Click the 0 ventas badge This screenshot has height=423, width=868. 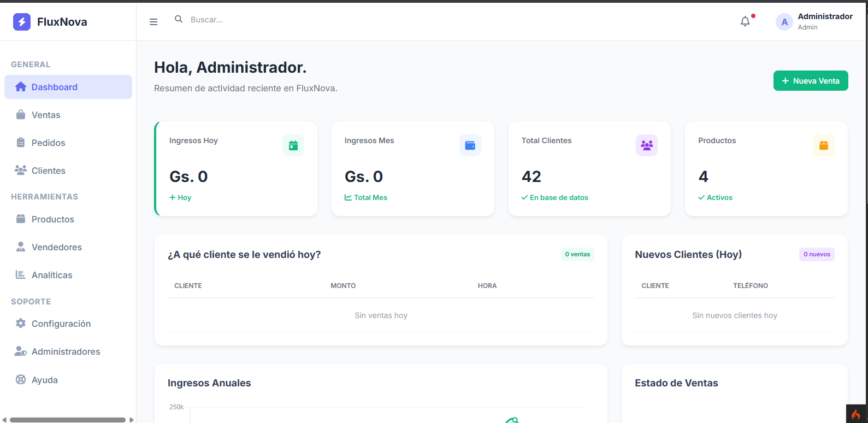pyautogui.click(x=577, y=254)
